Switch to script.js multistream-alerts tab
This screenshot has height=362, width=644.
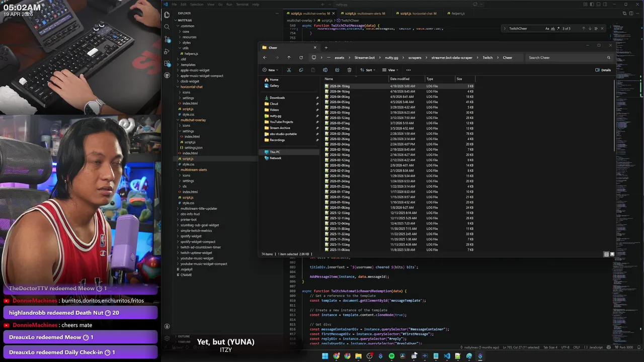pyautogui.click(x=365, y=13)
